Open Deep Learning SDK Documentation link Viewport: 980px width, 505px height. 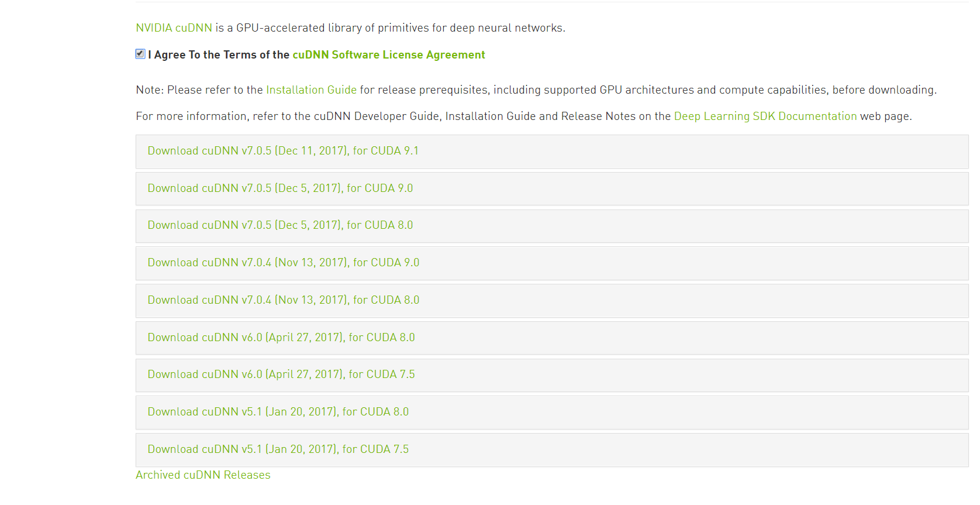[765, 116]
